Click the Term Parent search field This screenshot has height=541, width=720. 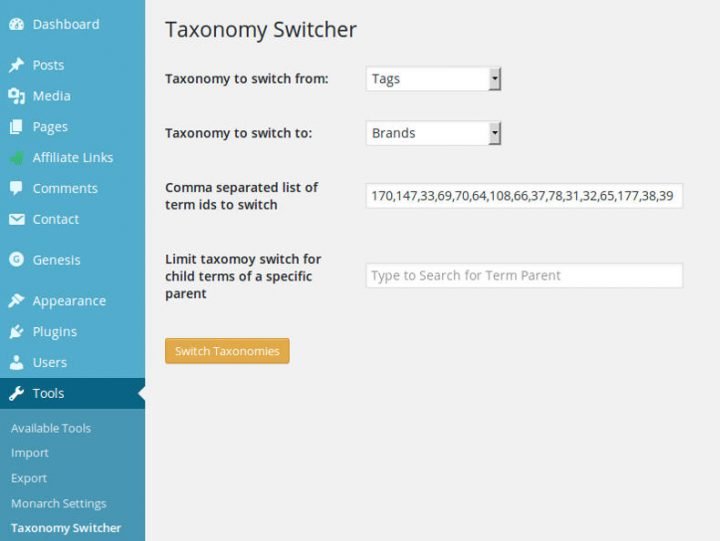point(524,276)
